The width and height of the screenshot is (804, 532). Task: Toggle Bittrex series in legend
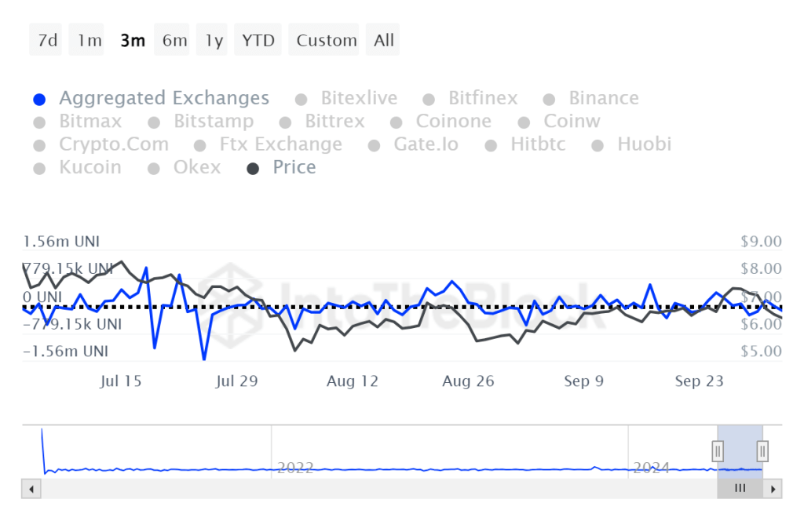[322, 121]
